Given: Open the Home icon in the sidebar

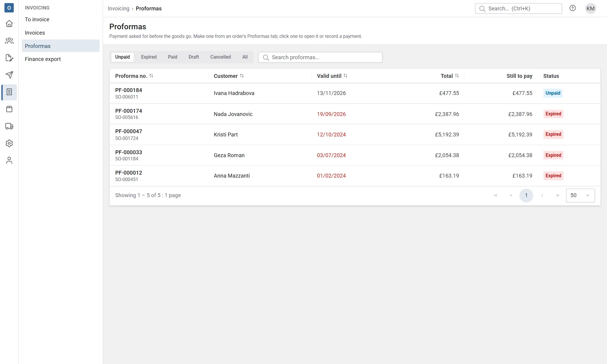Looking at the screenshot, I should (x=9, y=24).
